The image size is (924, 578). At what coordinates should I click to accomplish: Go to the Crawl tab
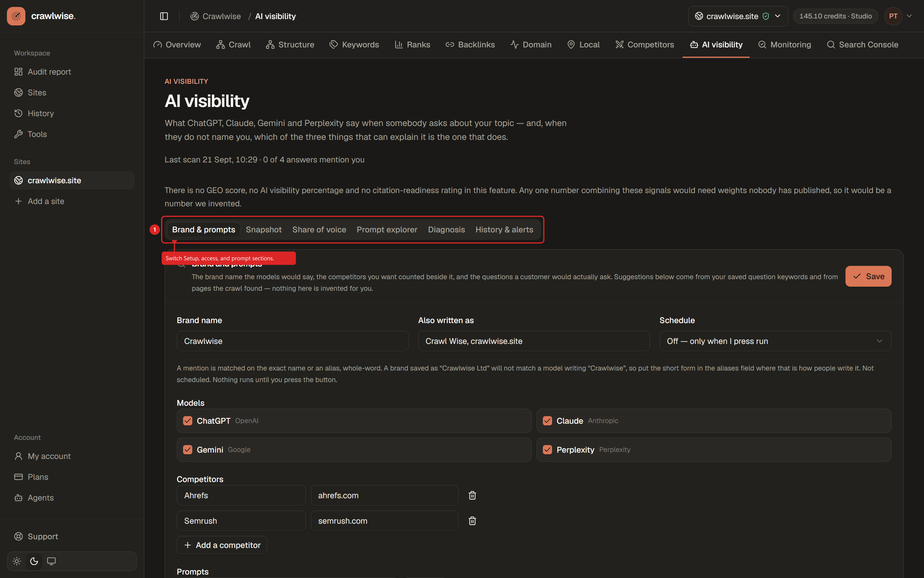tap(233, 45)
